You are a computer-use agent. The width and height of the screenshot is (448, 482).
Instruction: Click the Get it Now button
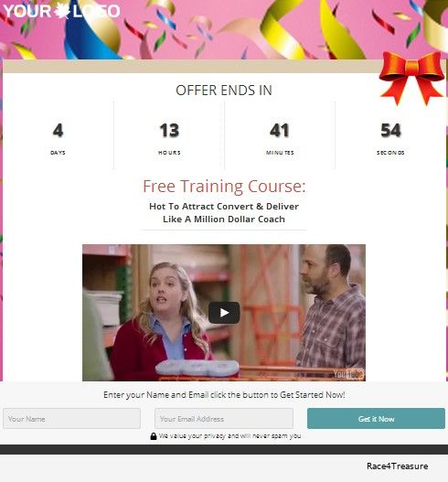point(376,418)
